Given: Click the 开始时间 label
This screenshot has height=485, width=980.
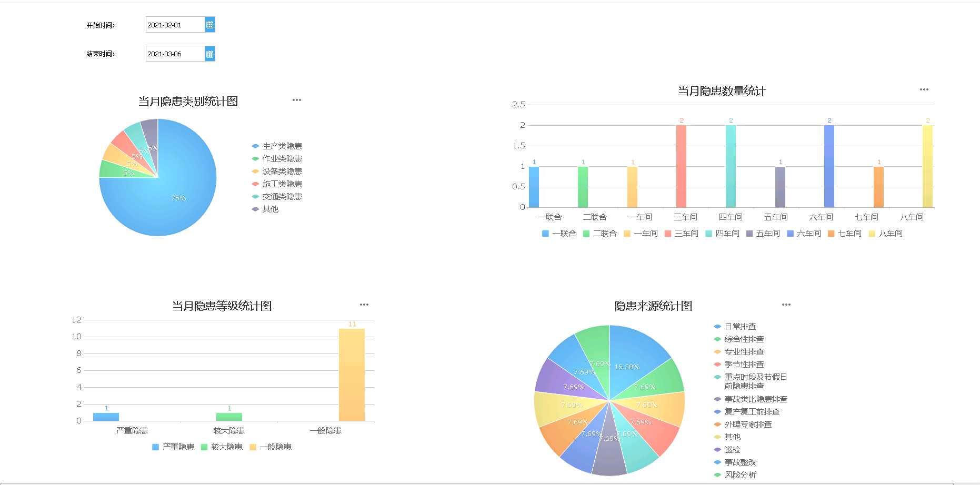Looking at the screenshot, I should pyautogui.click(x=101, y=25).
